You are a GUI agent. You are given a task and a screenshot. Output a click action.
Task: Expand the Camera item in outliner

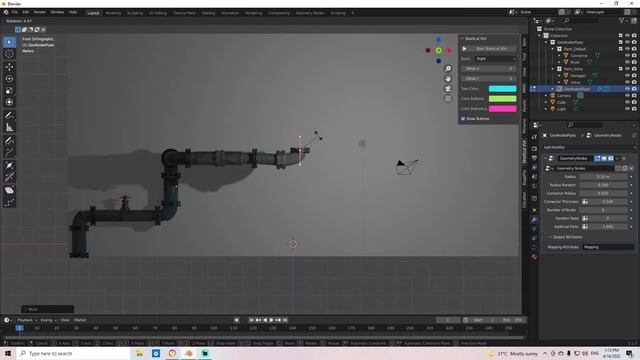click(x=546, y=96)
